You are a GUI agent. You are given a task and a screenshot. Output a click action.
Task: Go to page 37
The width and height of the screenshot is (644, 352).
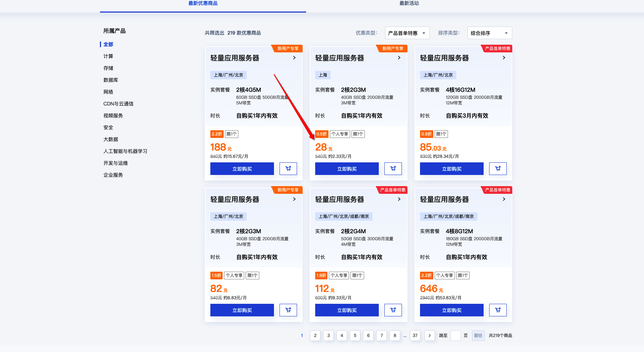tap(415, 336)
